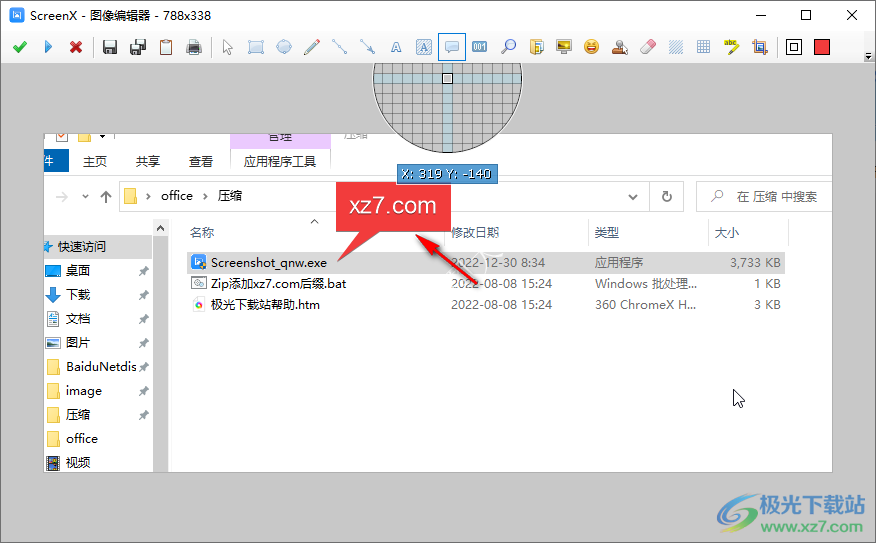Select the text with background tool

tap(423, 47)
